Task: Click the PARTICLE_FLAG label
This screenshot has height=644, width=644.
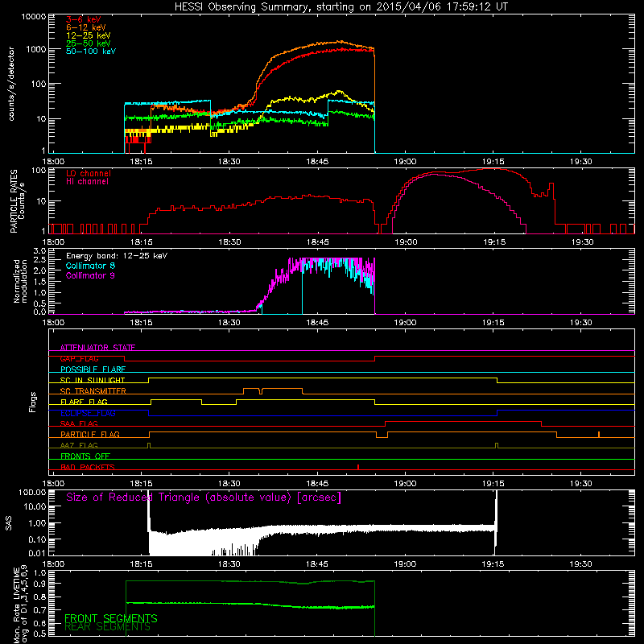Action: tap(90, 434)
